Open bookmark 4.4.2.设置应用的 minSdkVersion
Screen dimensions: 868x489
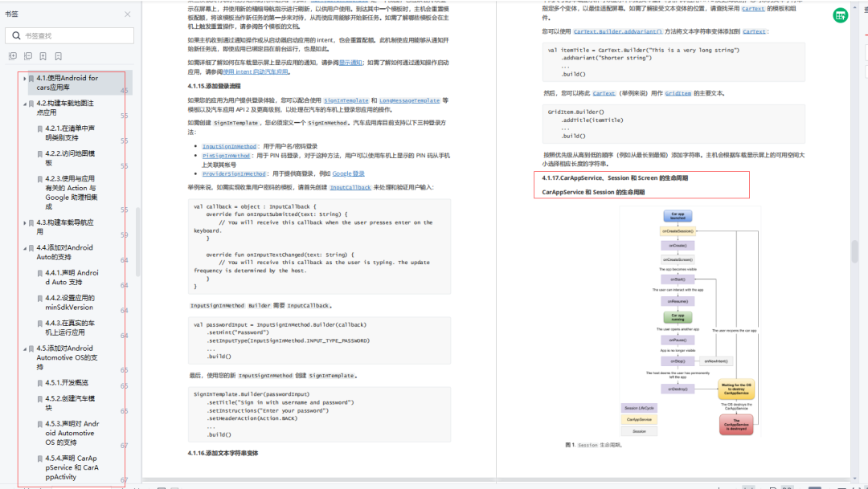(x=70, y=302)
